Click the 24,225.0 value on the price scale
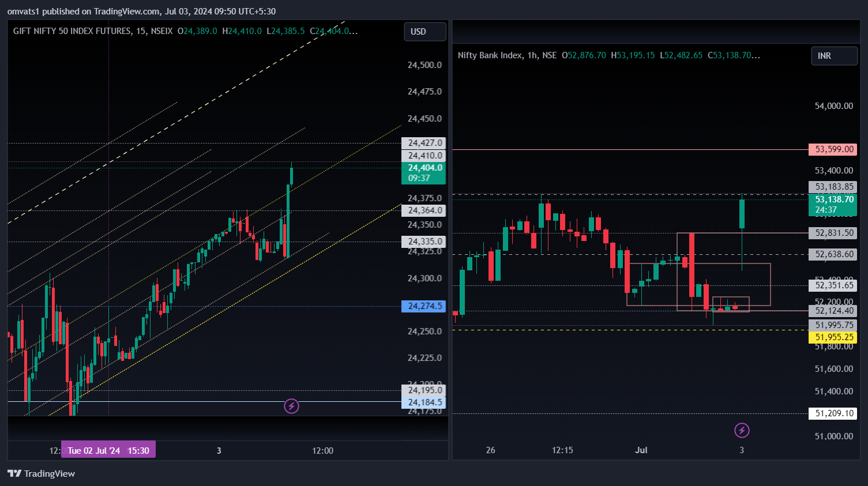Screen dimensions: 868x486 [424, 358]
